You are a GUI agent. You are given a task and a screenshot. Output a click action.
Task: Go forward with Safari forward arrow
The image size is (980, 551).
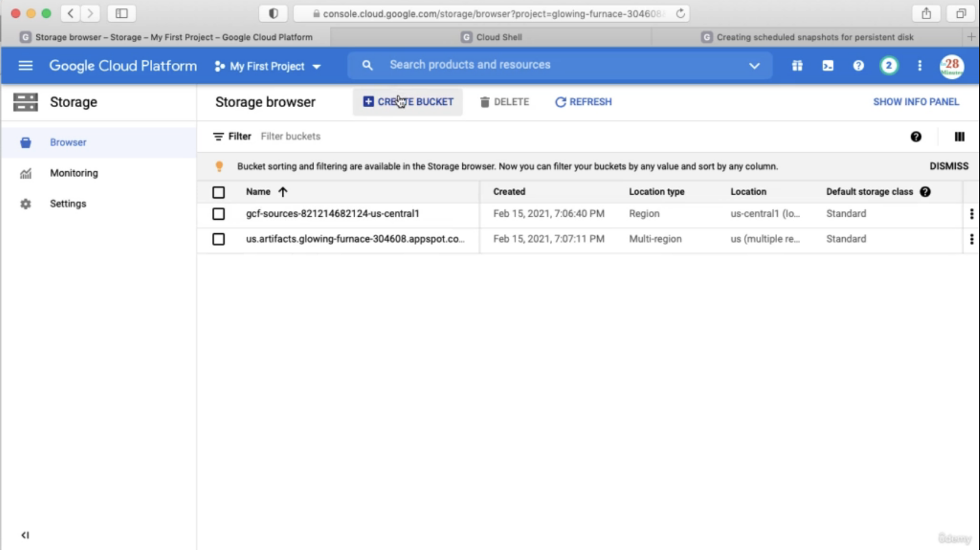click(90, 13)
